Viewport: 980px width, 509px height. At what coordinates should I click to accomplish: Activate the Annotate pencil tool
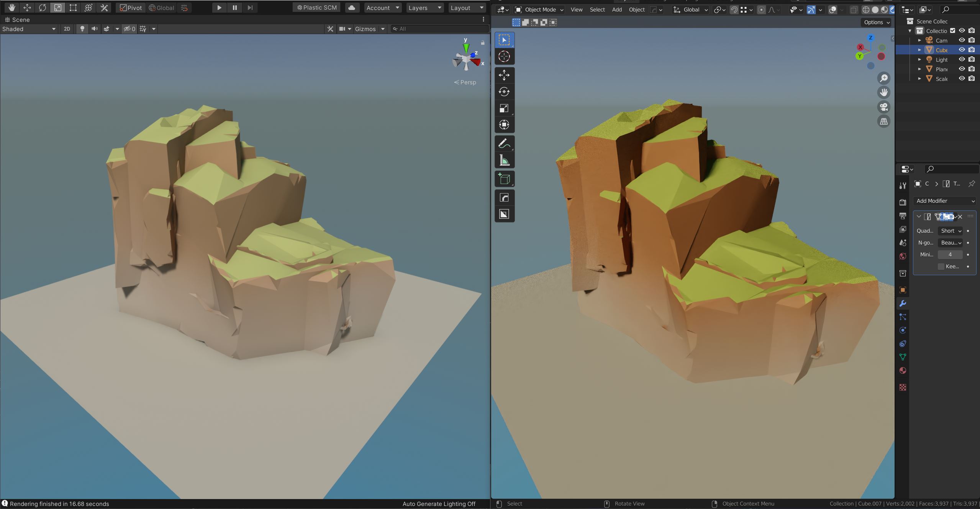(504, 144)
